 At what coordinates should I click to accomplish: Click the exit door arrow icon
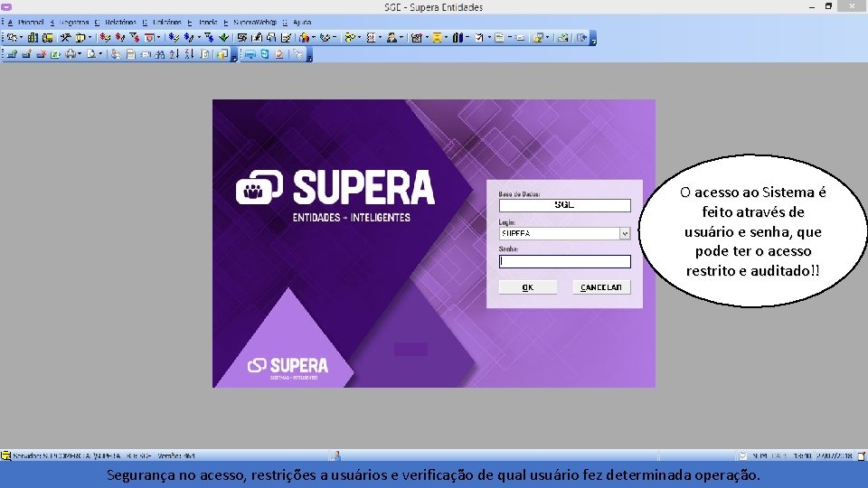click(581, 38)
